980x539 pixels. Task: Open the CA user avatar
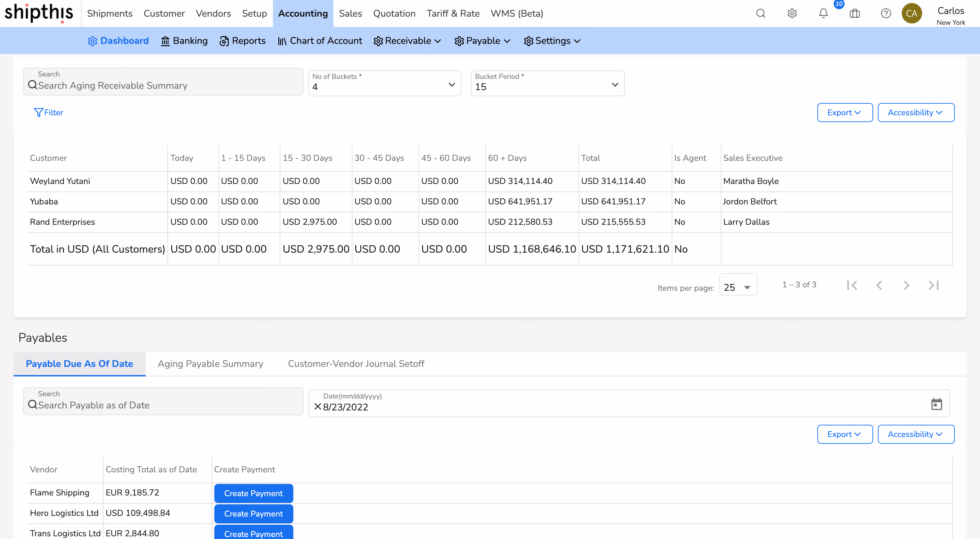pyautogui.click(x=912, y=13)
